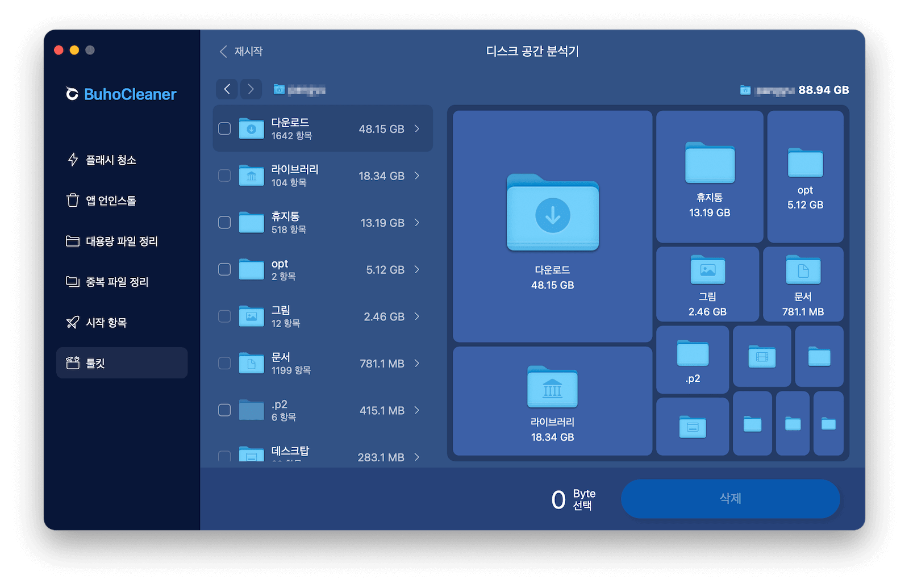Click opt folder icon in the list
Screen dimensions: 909x588
click(251, 269)
